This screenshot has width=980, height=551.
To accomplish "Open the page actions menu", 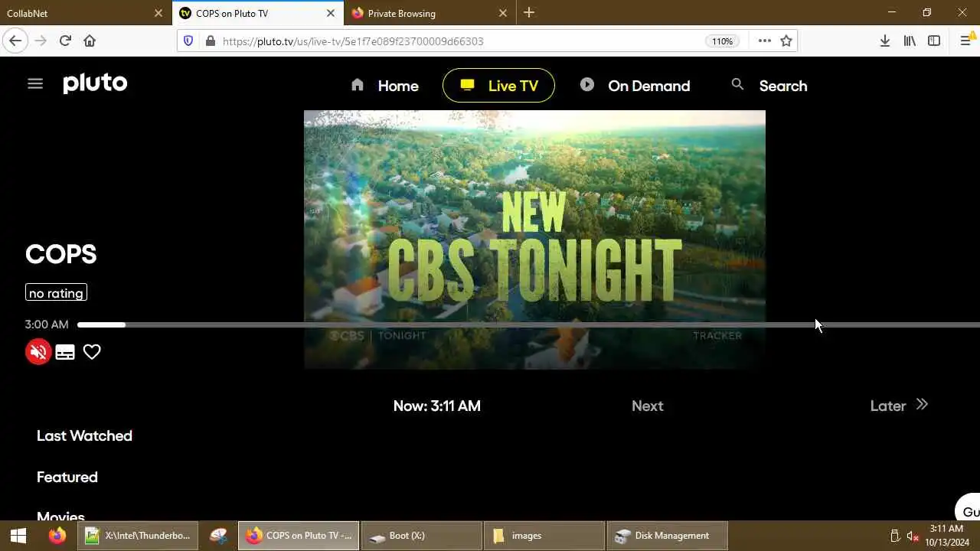I will pyautogui.click(x=764, y=41).
